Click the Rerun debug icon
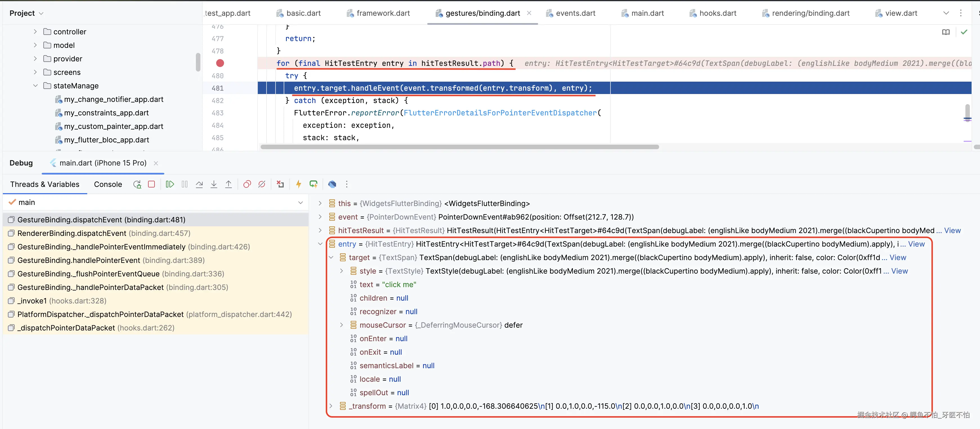The width and height of the screenshot is (980, 429). pos(137,185)
